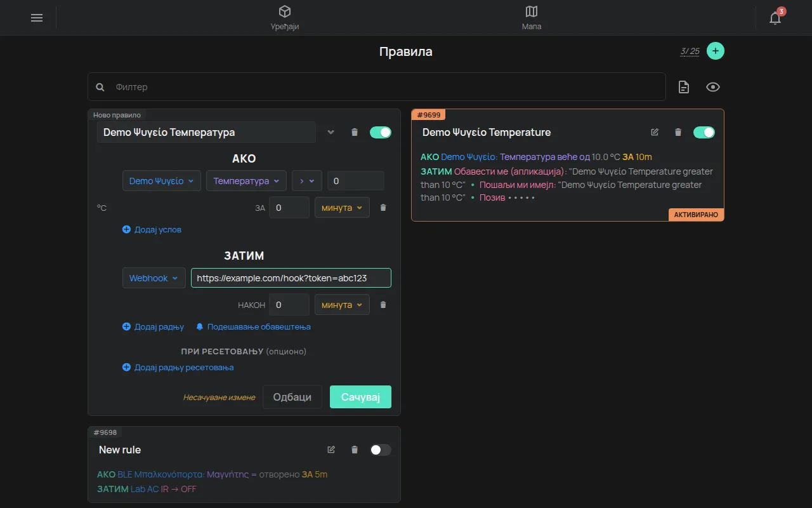Open the notifications bell
The height and width of the screenshot is (508, 812).
coord(775,18)
